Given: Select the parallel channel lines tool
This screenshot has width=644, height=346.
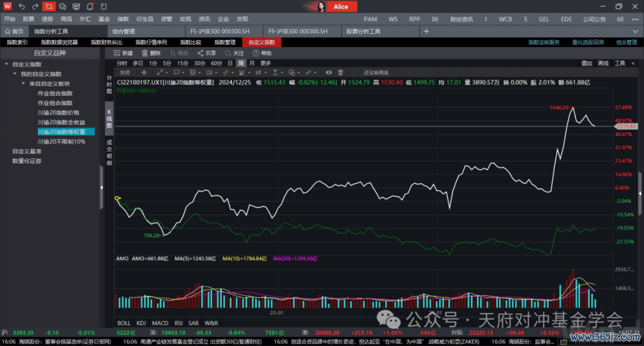Looking at the screenshot, I should pyautogui.click(x=225, y=72).
